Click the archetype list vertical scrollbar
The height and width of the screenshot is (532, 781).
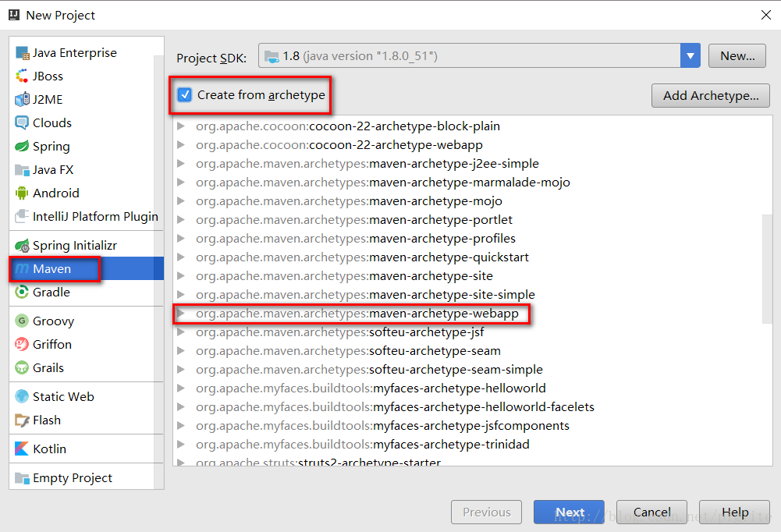(767, 269)
